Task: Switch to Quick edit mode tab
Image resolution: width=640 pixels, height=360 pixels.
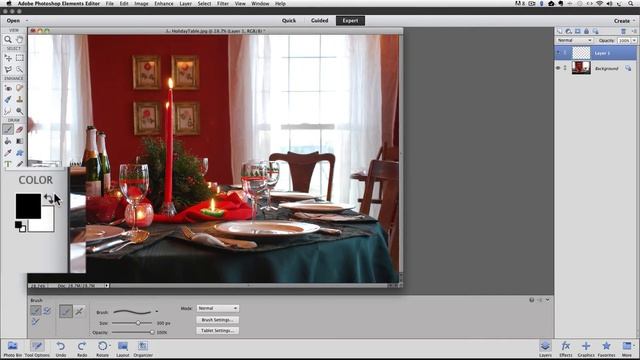Action: 289,20
